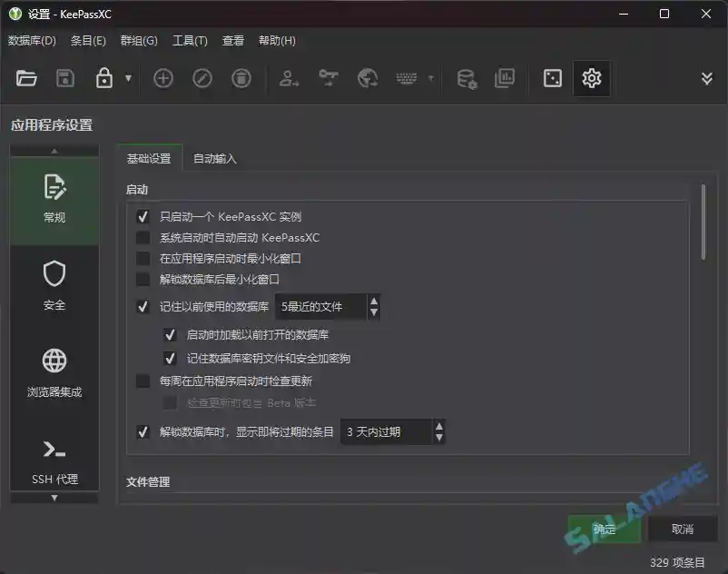Select the copy password key icon
Viewport: 728px width, 574px height.
(x=328, y=78)
